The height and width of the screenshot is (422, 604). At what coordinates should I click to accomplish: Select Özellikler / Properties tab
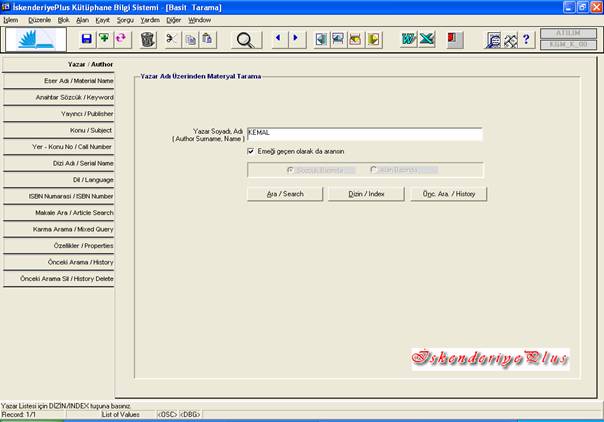pos(59,246)
